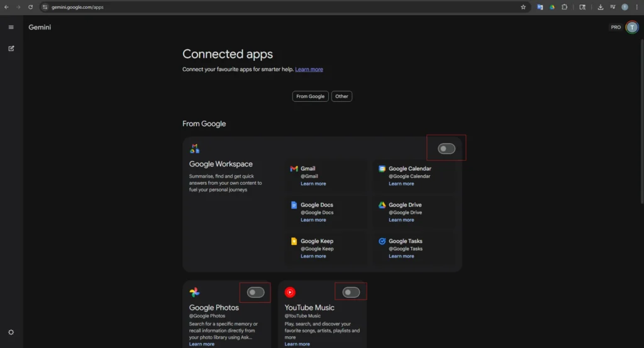Open the Gemini account avatar
This screenshot has height=348, width=644.
[632, 27]
